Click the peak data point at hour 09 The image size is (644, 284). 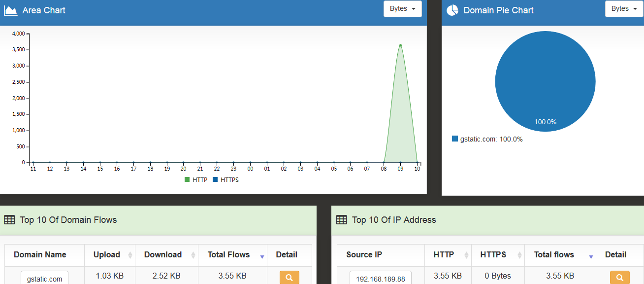coord(400,45)
